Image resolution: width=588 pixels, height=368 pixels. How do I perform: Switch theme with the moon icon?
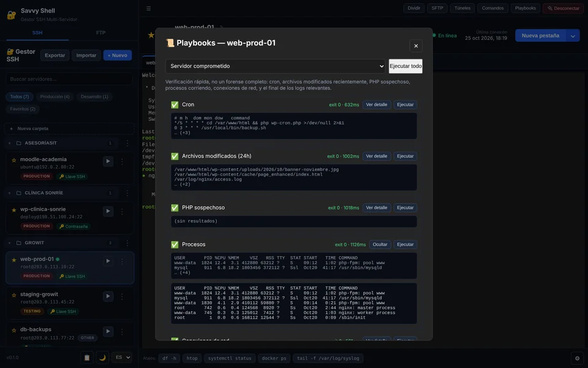pos(102,358)
